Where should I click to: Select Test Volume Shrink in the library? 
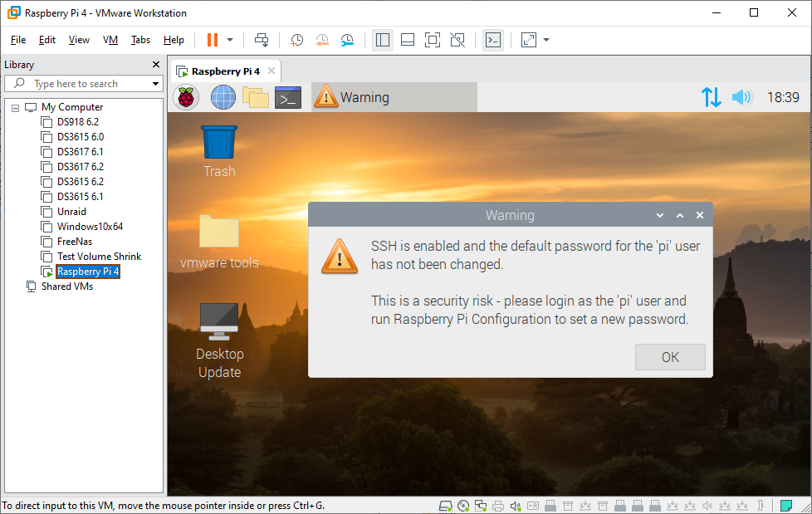(x=99, y=257)
